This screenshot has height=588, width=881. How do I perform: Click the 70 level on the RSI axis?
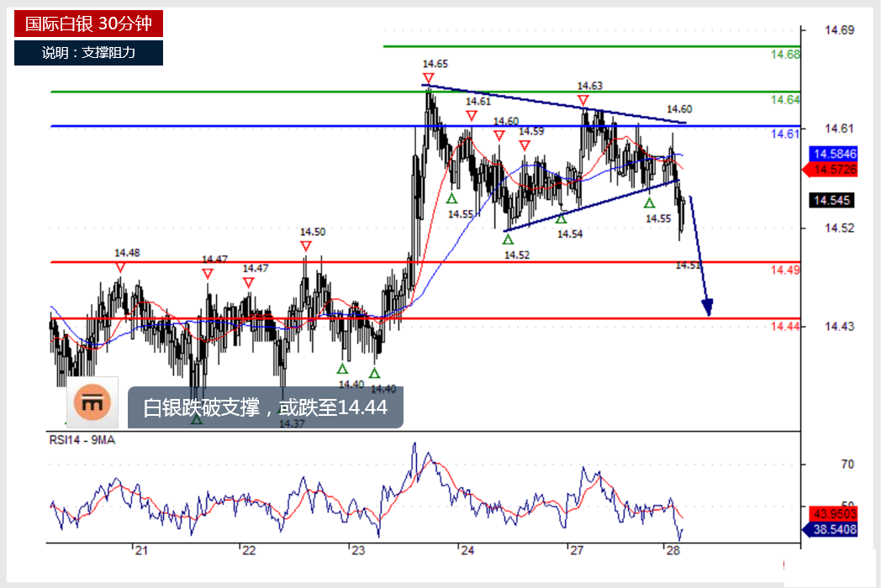847,465
